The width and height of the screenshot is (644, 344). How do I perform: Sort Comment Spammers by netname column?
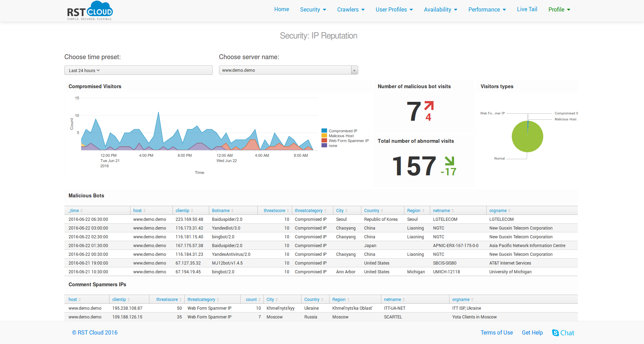point(394,300)
